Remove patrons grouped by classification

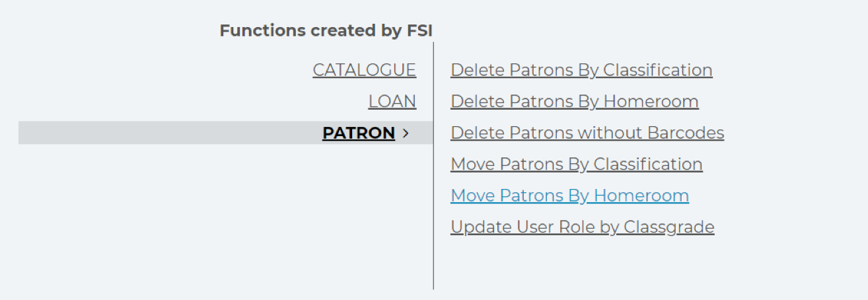tap(581, 70)
